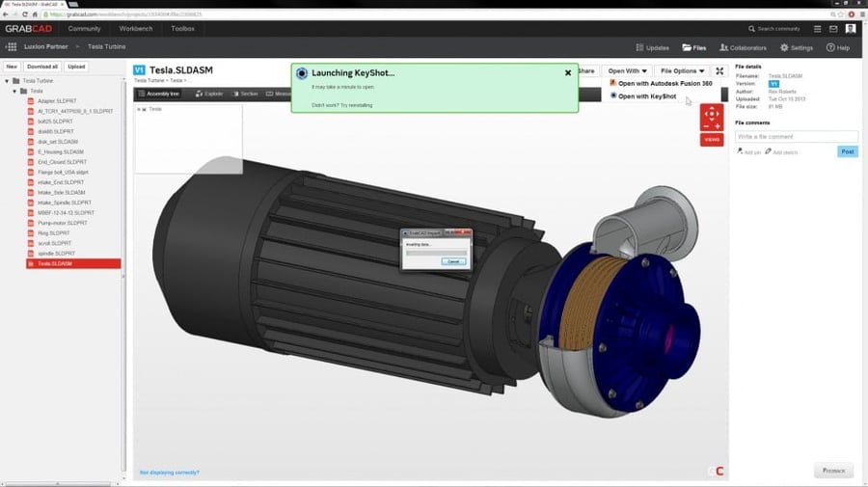The height and width of the screenshot is (487, 868).
Task: Go to Tesla Turbine breadcrumb
Action: 106,47
